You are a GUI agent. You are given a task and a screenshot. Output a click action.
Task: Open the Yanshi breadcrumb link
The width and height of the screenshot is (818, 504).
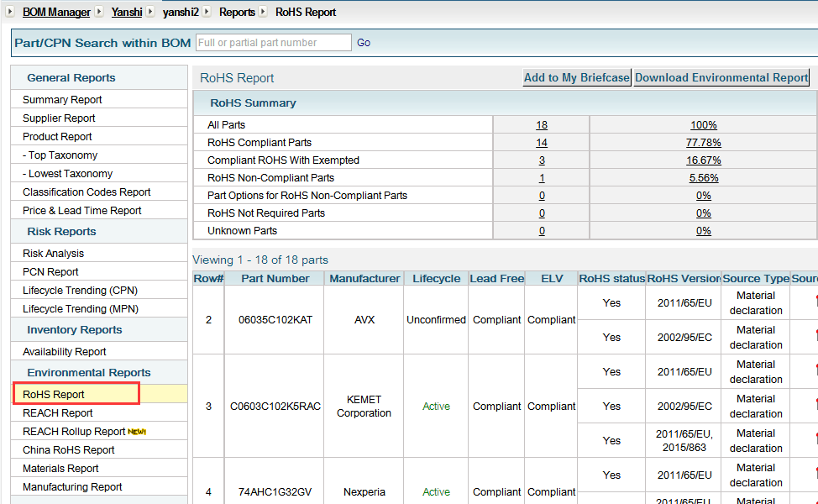(x=127, y=12)
